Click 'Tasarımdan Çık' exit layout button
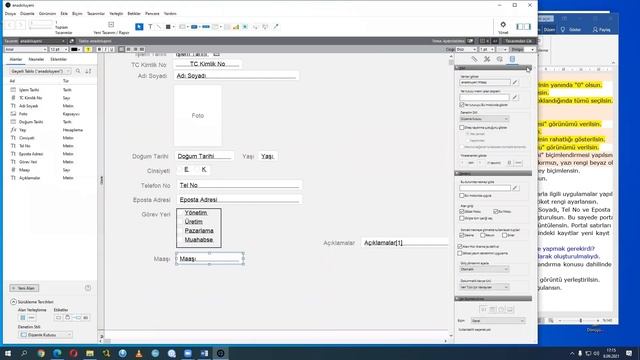Viewport: 640px width, 360px height. tap(518, 41)
